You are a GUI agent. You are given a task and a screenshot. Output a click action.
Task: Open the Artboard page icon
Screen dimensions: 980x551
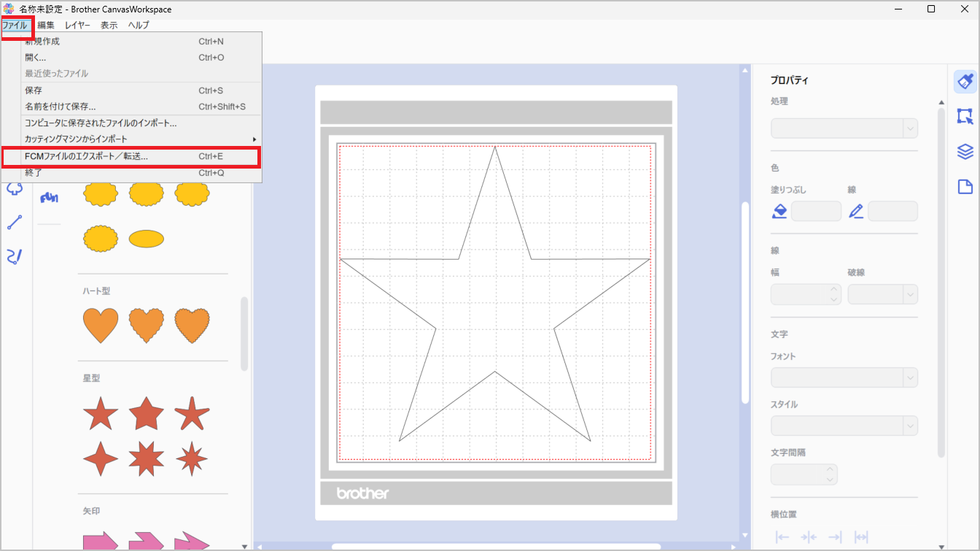[965, 187]
